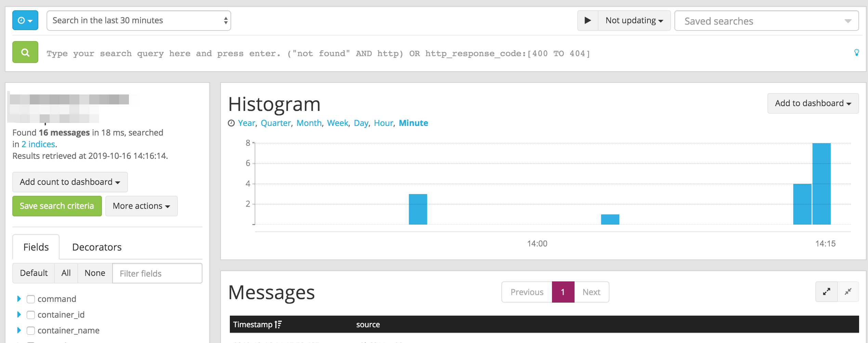Viewport: 868px width, 343px height.
Task: Expand the container_name field details
Action: (x=19, y=330)
